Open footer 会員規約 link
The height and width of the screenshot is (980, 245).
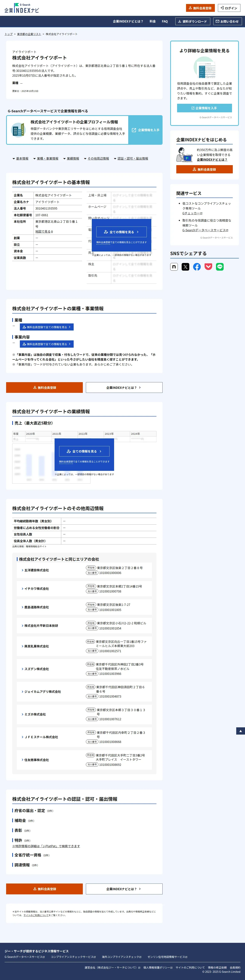[x=235, y=967]
